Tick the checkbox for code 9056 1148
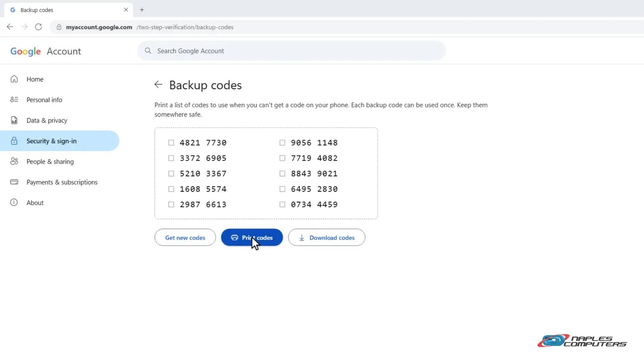The height and width of the screenshot is (362, 644). click(282, 143)
